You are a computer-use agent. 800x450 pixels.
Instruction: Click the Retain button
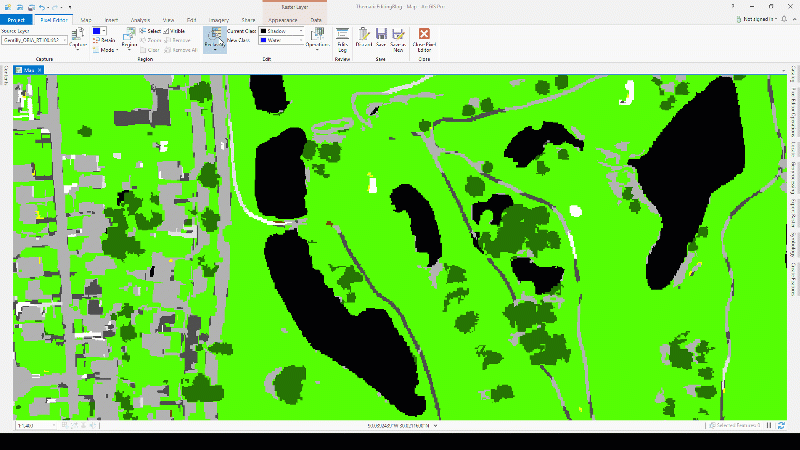point(104,40)
